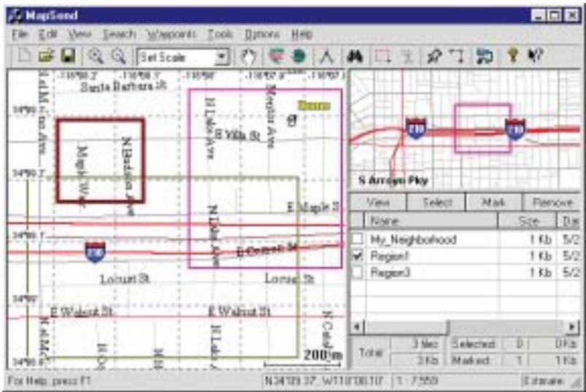The width and height of the screenshot is (586, 392).
Task: Click the New file toolbar icon
Action: tap(25, 56)
